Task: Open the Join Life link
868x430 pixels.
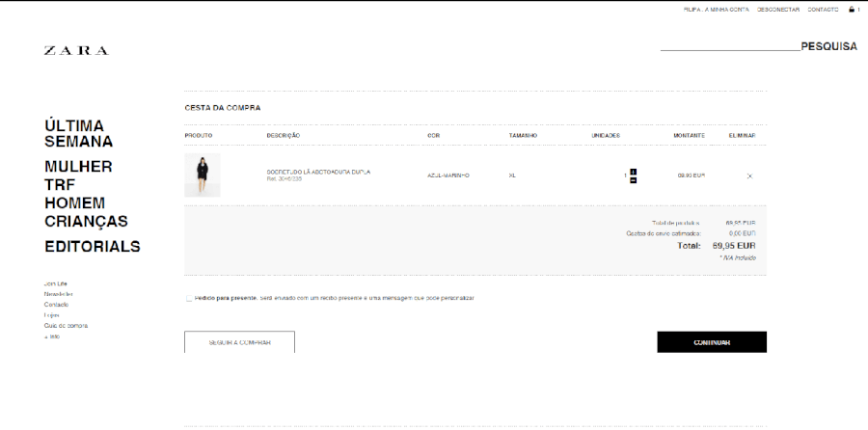Action: pyautogui.click(x=56, y=283)
